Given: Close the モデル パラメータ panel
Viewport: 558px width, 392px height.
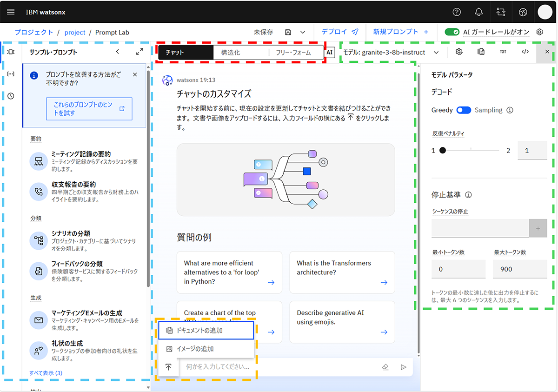Looking at the screenshot, I should 547,52.
